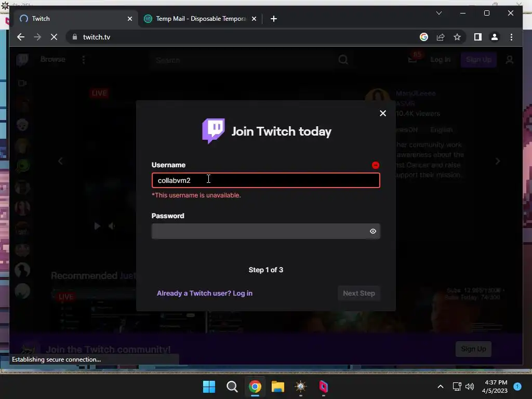Click the Twitch logo in the dialog
This screenshot has width=532, height=399.
click(214, 131)
